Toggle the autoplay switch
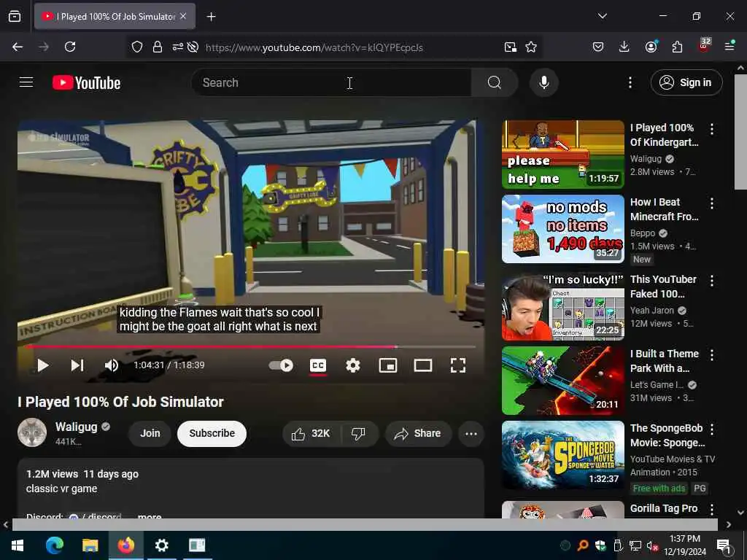747x560 pixels. [x=281, y=365]
